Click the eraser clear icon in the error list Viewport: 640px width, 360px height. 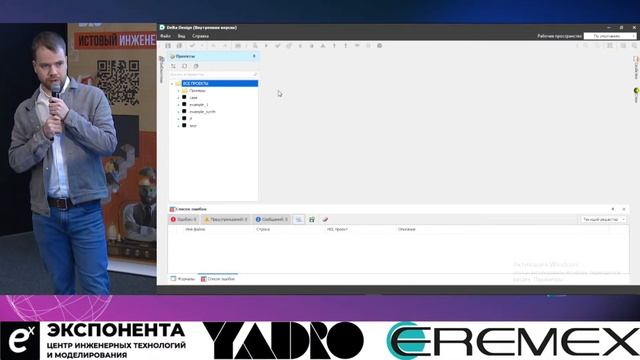click(325, 220)
